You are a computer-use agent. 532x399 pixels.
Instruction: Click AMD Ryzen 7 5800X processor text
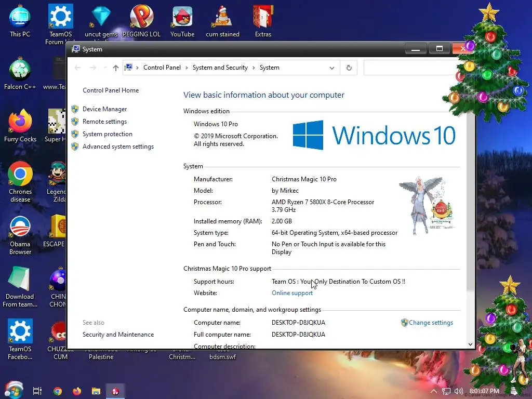click(323, 206)
